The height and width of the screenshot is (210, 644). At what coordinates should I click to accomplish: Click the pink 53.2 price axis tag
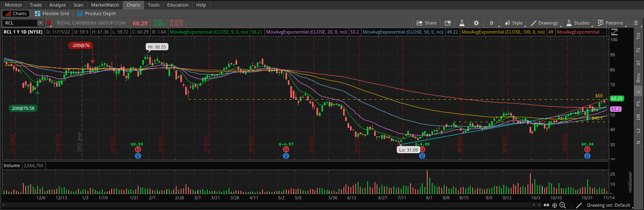click(615, 109)
